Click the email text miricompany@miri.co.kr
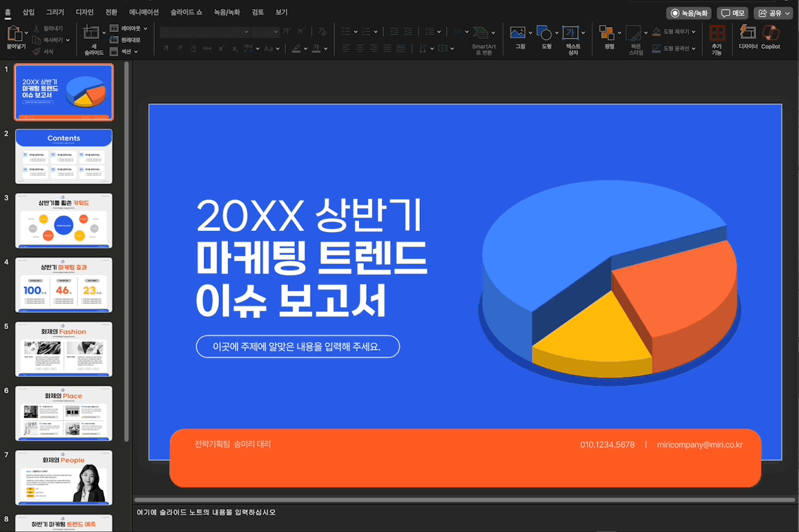Image resolution: width=799 pixels, height=532 pixels. click(700, 445)
